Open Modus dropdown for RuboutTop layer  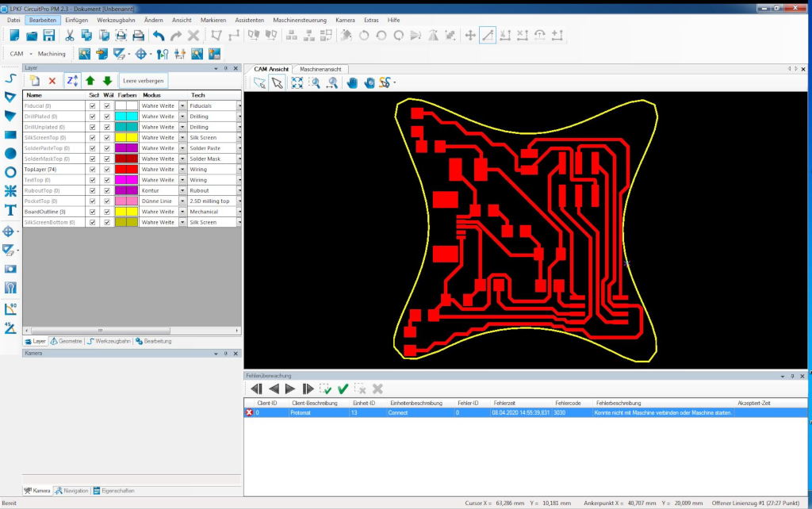[x=182, y=190]
